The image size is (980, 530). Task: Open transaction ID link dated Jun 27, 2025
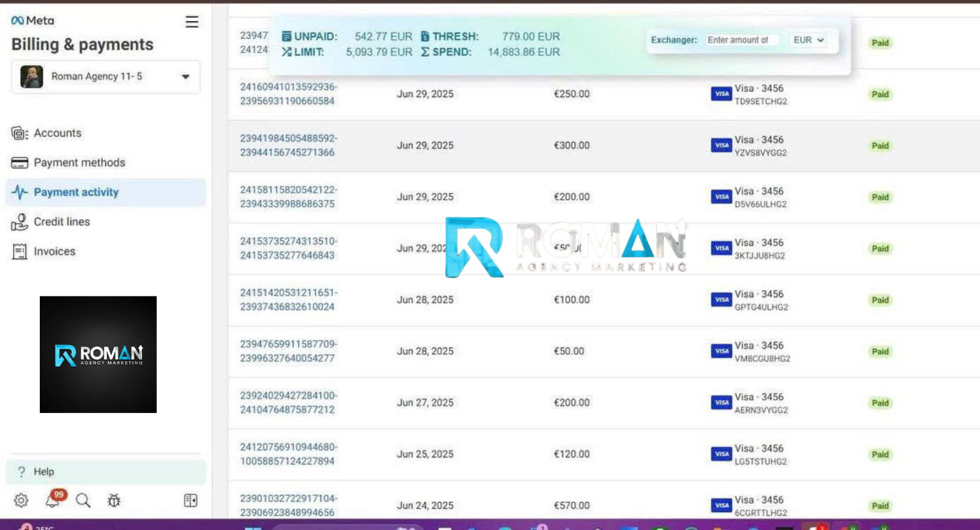coord(288,403)
